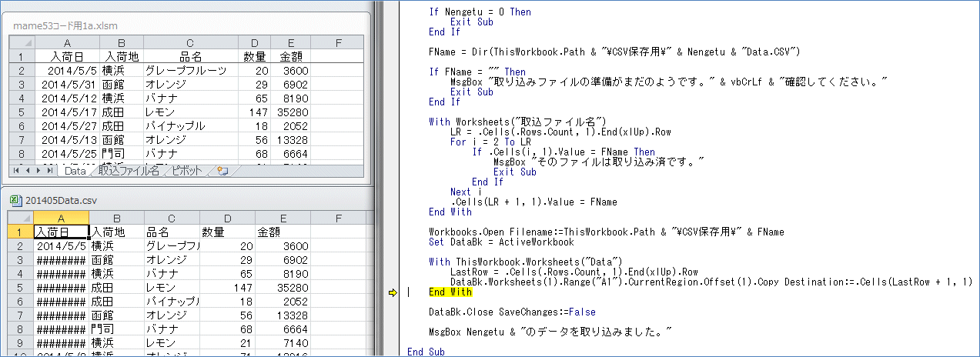Click the DataBk.Close SaveChanges code line
Viewport: 980px width, 357px height.
[x=512, y=312]
